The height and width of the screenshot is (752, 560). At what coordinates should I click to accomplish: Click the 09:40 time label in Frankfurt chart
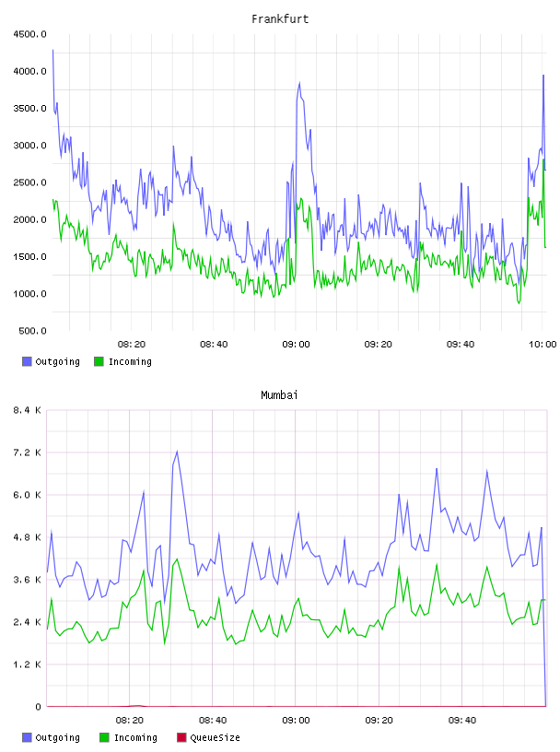pos(461,345)
